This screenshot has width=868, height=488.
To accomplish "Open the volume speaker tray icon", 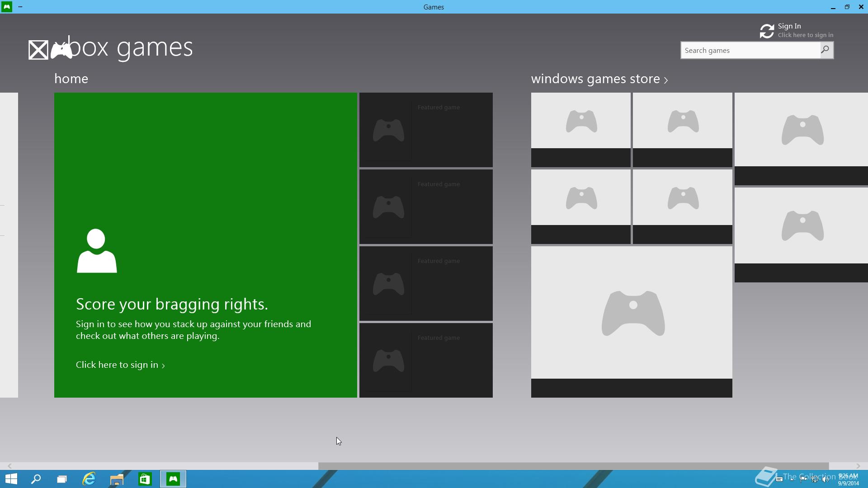I will (826, 479).
